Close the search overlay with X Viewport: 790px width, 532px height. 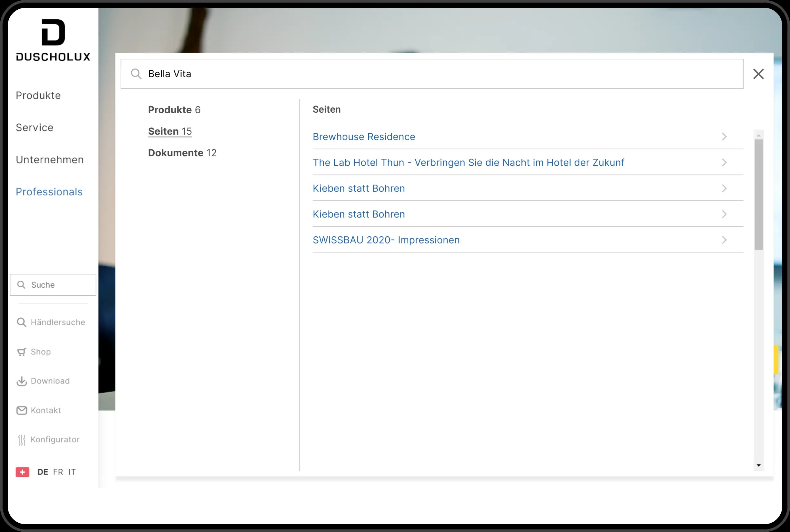(758, 74)
